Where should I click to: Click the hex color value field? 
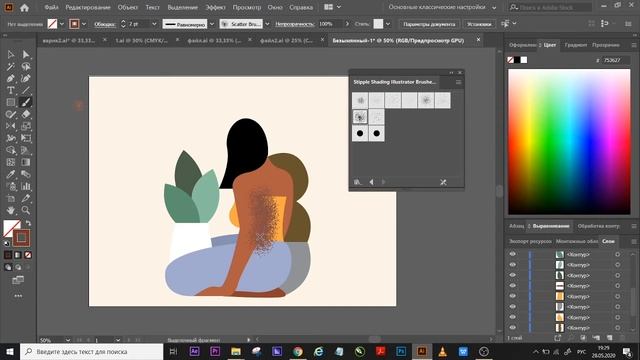[616, 60]
